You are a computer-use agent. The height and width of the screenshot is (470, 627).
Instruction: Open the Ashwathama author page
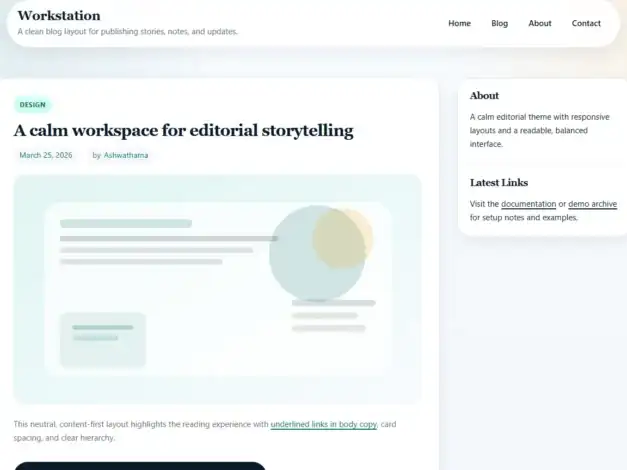(x=126, y=155)
